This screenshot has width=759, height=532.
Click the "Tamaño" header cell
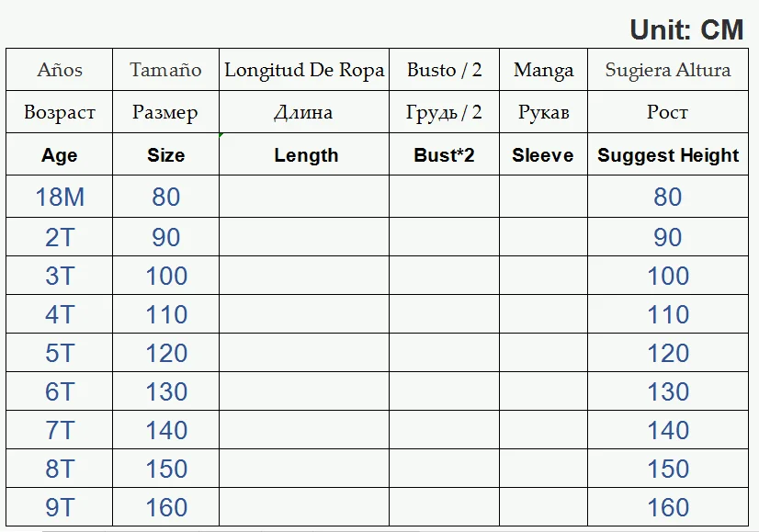(165, 70)
